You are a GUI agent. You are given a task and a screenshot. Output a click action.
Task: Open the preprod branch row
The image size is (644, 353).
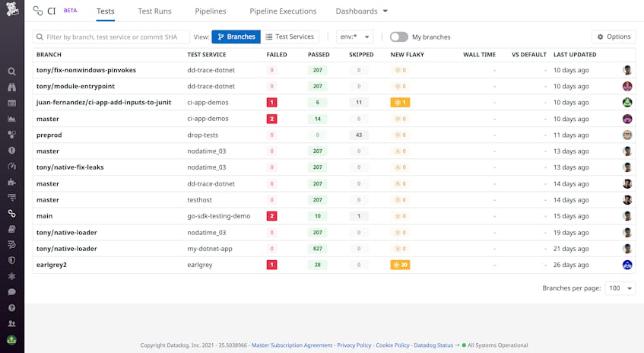click(x=334, y=135)
